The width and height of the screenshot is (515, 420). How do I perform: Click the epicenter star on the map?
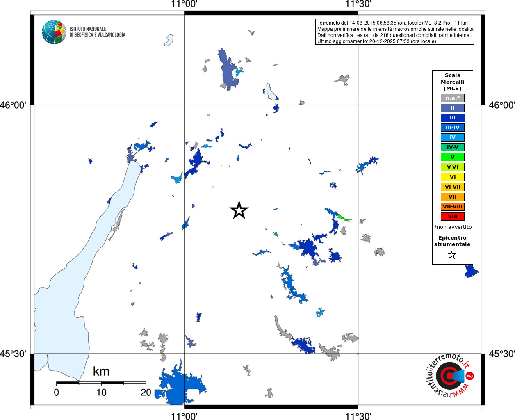(239, 210)
